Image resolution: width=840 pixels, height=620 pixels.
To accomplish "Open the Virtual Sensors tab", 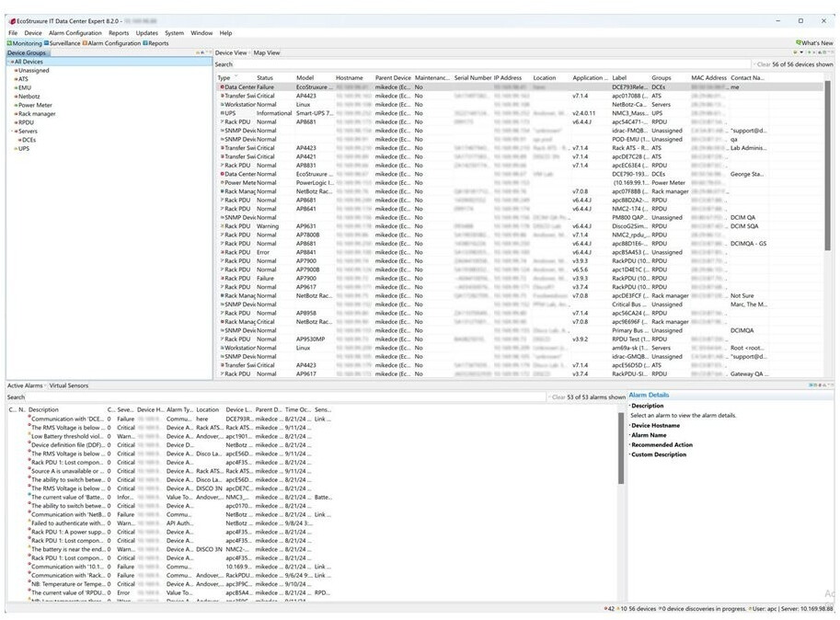I will coord(69,385).
